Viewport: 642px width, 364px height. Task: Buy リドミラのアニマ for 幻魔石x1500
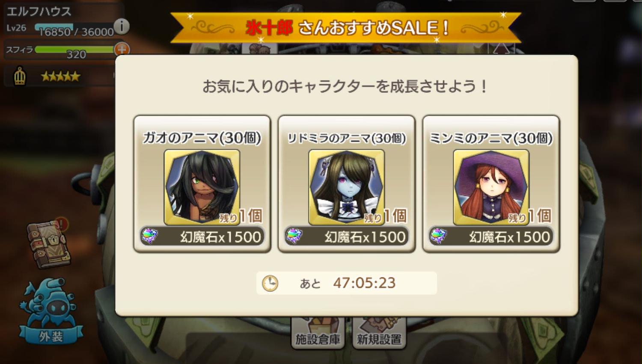tap(347, 237)
